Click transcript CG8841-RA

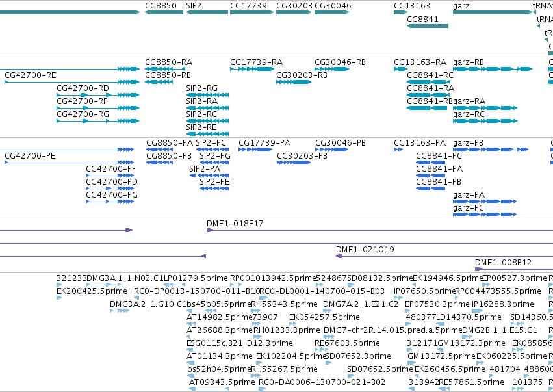(428, 95)
